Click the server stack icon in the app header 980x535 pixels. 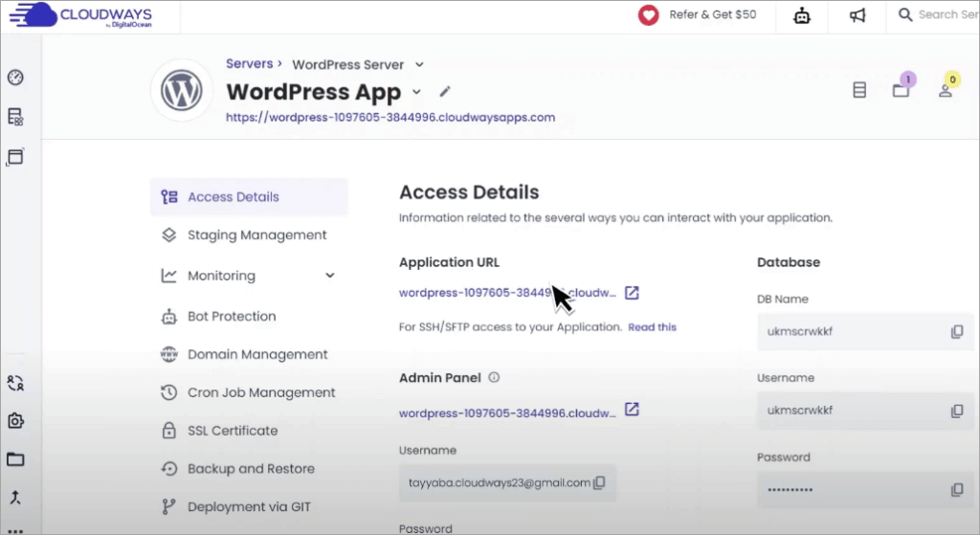coord(859,90)
